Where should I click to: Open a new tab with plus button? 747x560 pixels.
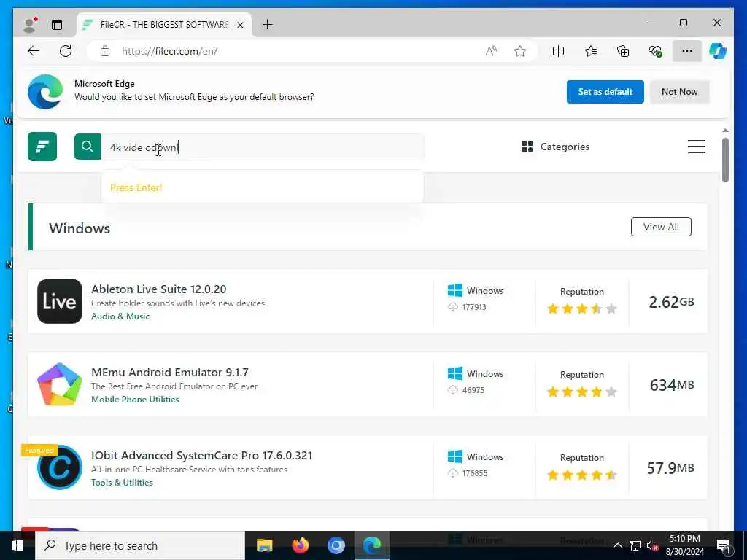(x=268, y=25)
